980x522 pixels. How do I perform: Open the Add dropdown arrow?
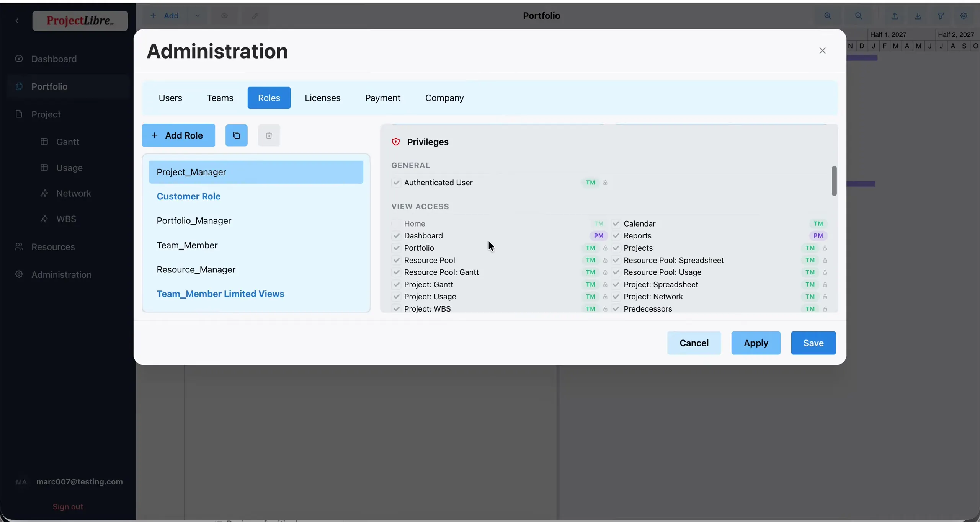[198, 16]
